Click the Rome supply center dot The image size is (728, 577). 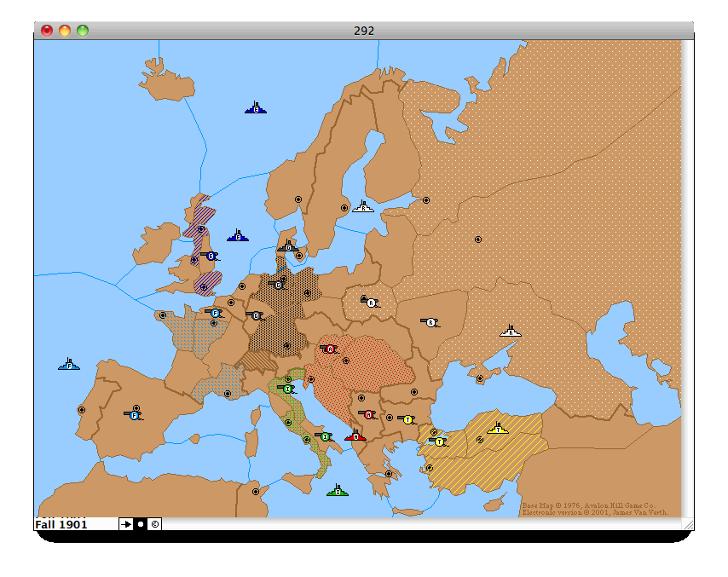(288, 423)
